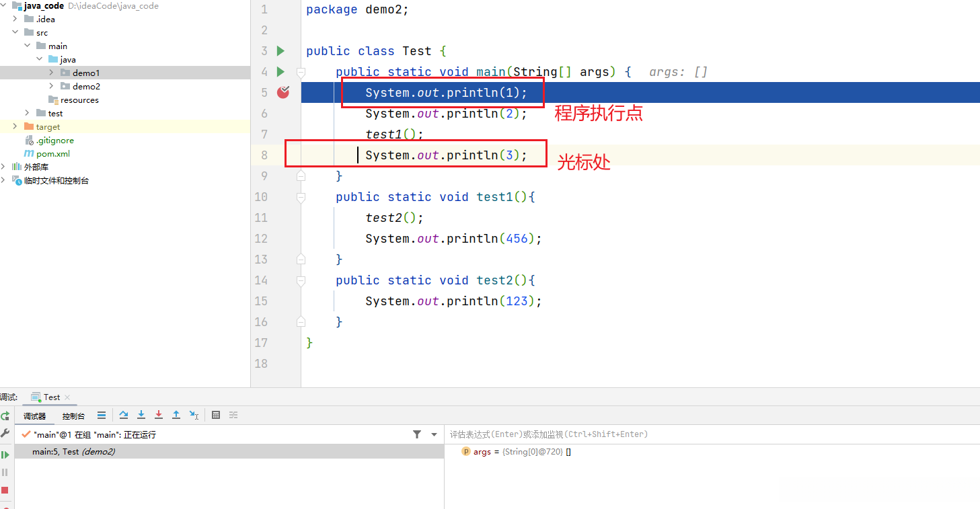Step over the current line

tap(124, 416)
